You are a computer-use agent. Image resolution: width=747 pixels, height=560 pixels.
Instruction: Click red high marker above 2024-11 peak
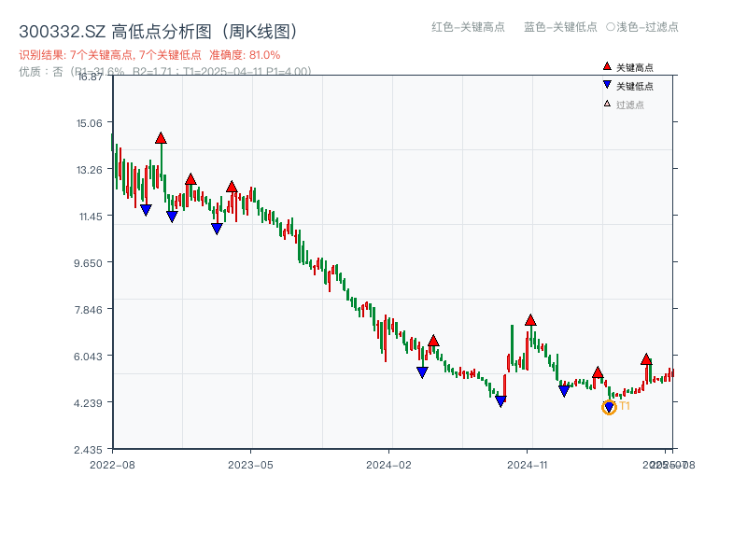pos(530,320)
